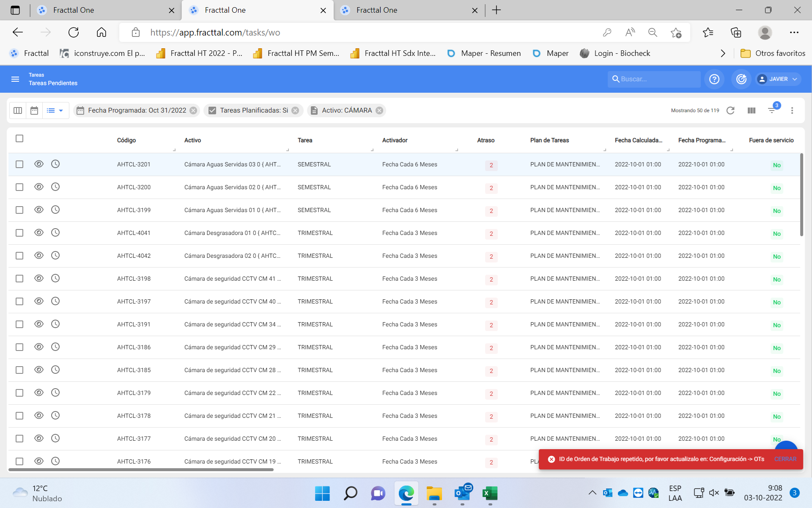Click the help question mark icon
812x508 pixels.
click(714, 79)
